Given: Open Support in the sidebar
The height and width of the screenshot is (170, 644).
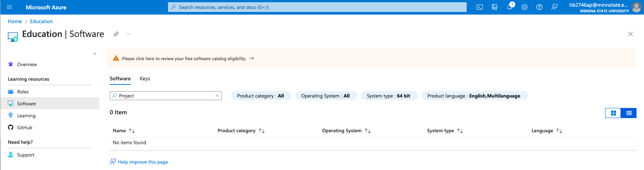Looking at the screenshot, I should point(50,155).
